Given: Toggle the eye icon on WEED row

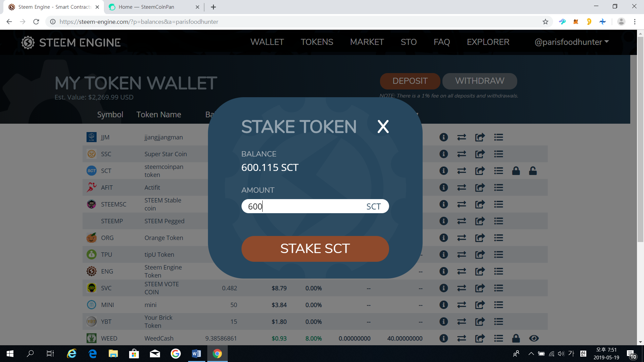Looking at the screenshot, I should click(x=534, y=339).
